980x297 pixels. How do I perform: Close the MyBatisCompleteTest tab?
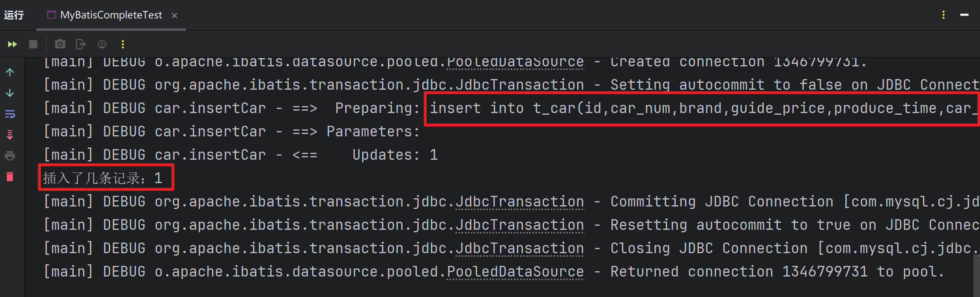click(174, 16)
